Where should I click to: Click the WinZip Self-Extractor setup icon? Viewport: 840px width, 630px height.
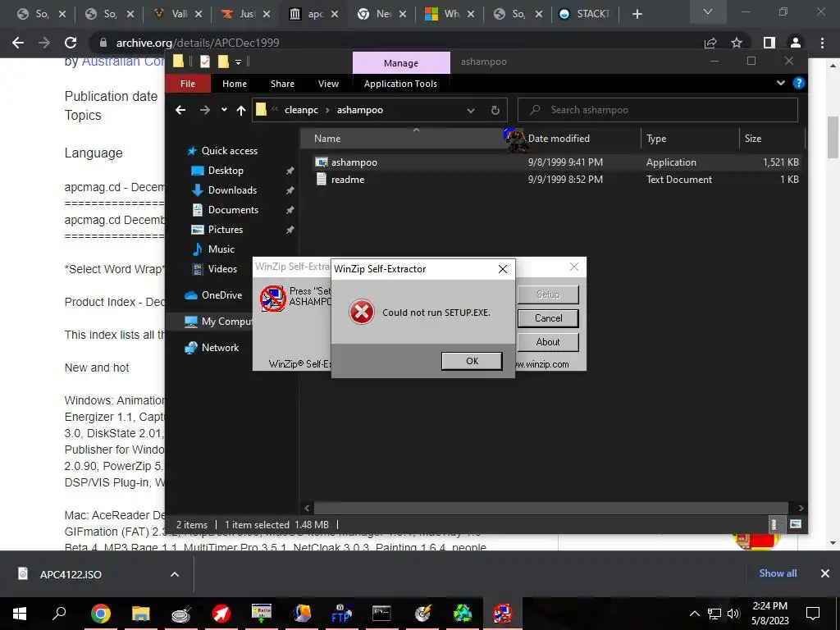pos(272,299)
